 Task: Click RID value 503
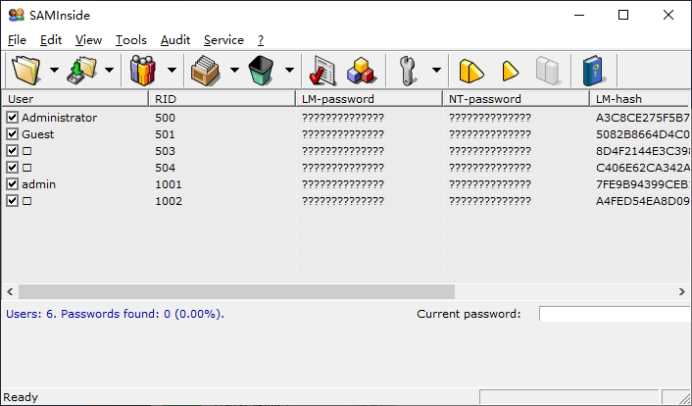click(165, 151)
